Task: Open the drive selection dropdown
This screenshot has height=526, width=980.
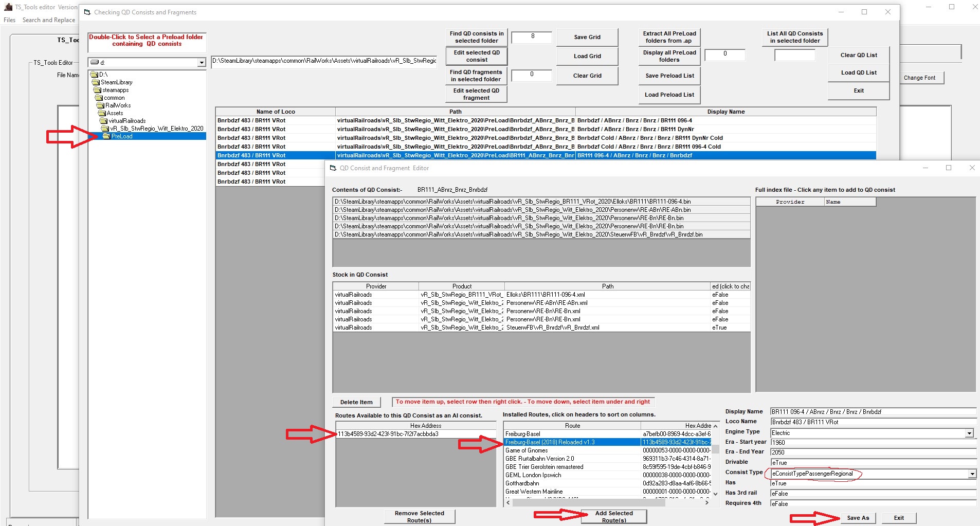Action: [202, 63]
